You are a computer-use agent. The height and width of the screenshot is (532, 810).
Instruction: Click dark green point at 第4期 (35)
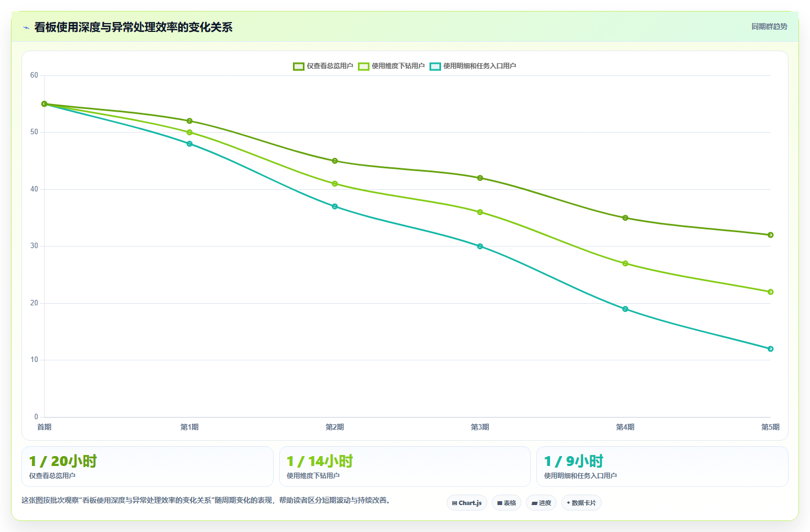[x=626, y=218]
